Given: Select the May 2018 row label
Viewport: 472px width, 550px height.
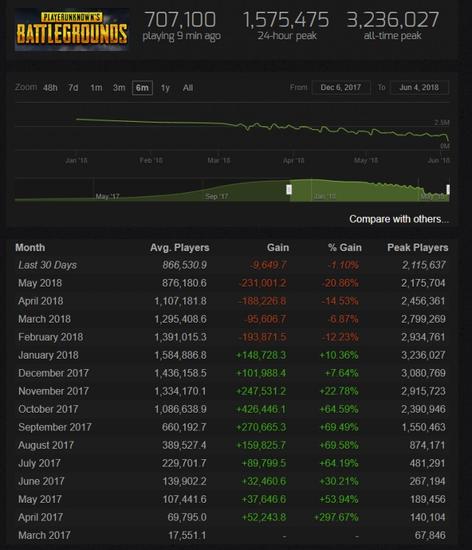Looking at the screenshot, I should (40, 283).
